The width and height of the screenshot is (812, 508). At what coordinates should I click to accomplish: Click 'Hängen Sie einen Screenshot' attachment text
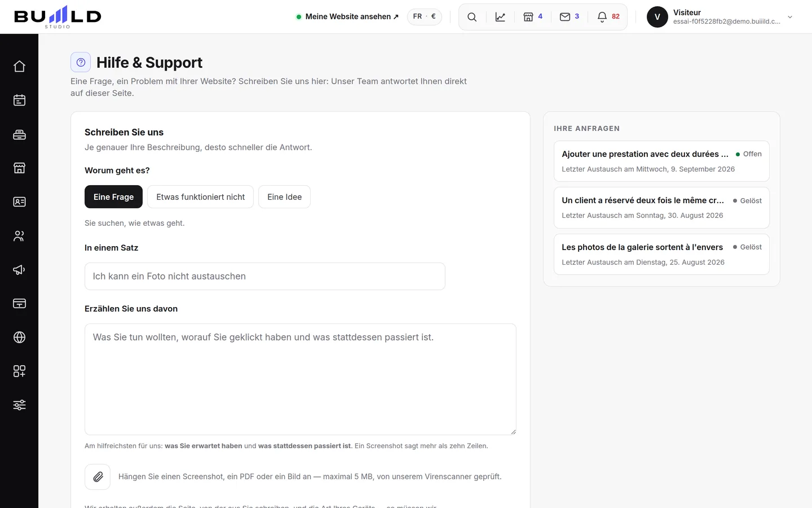tap(310, 477)
